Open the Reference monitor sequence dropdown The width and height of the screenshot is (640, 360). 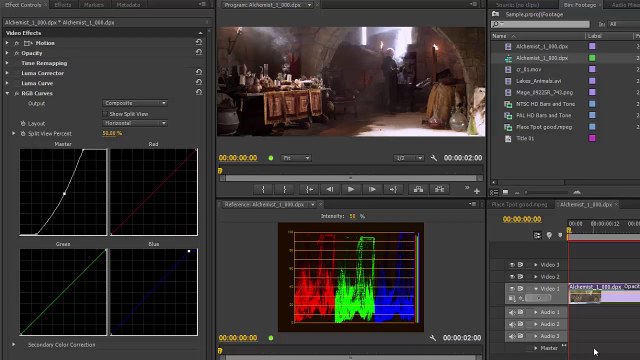[x=313, y=204]
